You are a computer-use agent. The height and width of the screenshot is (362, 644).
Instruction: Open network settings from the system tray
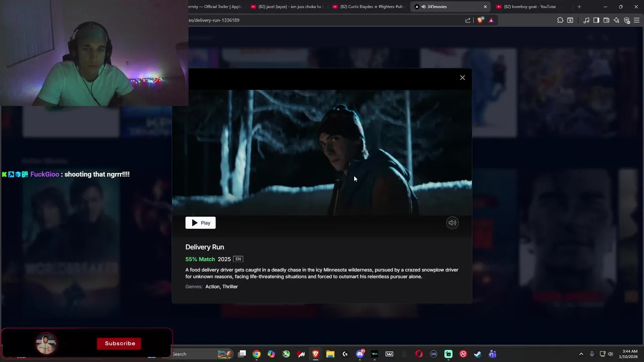pyautogui.click(x=602, y=354)
